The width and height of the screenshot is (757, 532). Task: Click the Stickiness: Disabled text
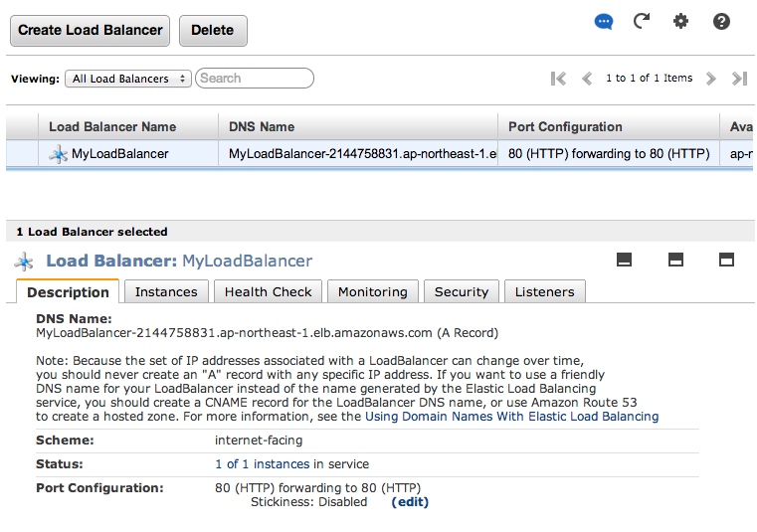(309, 502)
